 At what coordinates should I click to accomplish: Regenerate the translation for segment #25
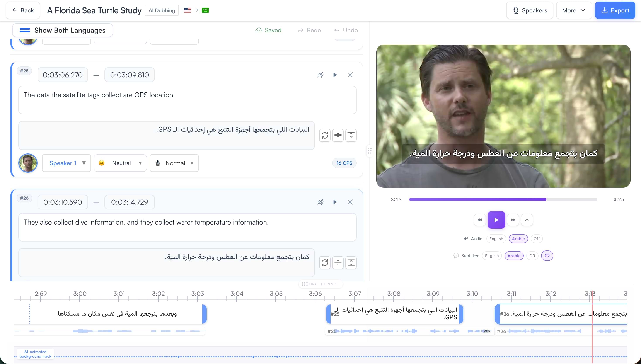coord(325,135)
